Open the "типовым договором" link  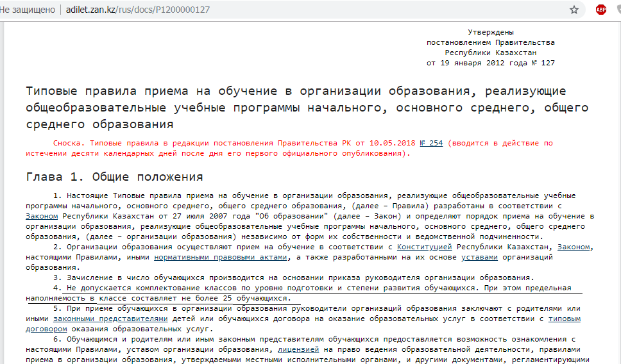point(564,319)
